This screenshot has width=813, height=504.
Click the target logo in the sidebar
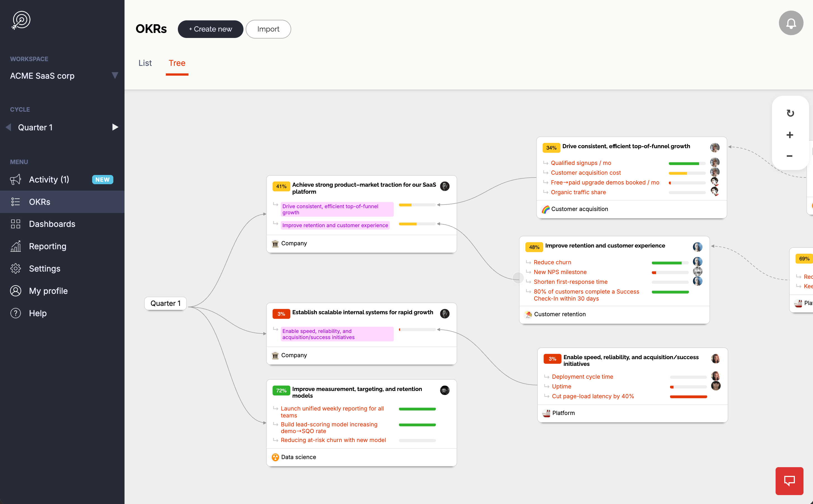coord(21,20)
